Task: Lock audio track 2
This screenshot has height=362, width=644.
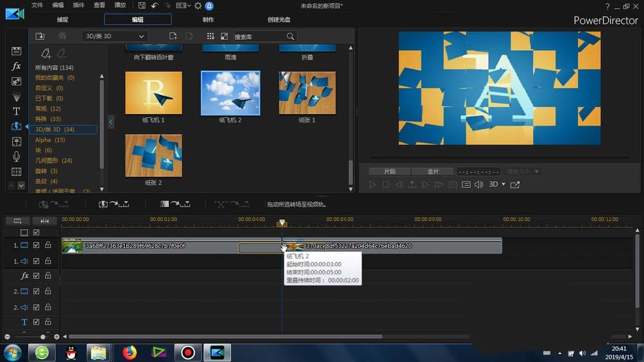Action: (x=48, y=307)
